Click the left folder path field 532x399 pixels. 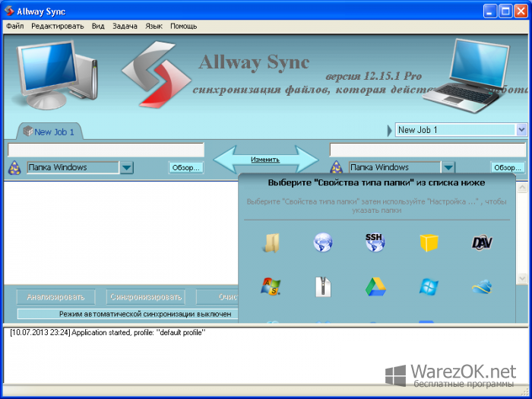[106, 150]
